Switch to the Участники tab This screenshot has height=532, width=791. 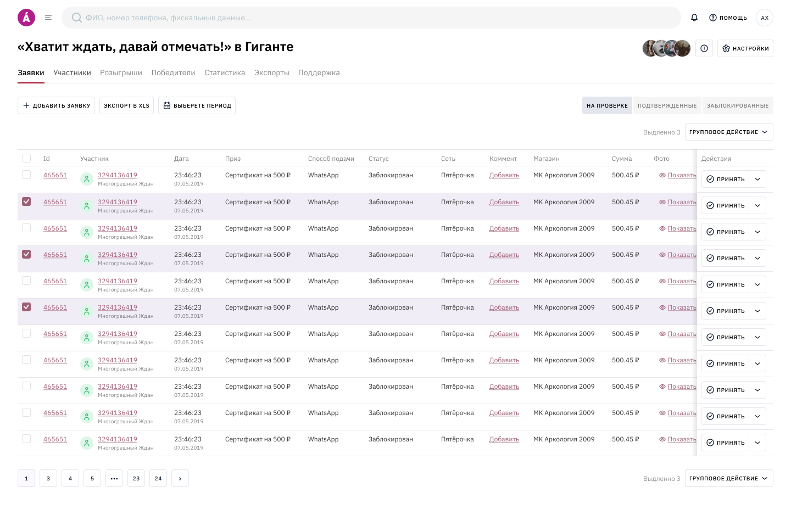[x=72, y=72]
